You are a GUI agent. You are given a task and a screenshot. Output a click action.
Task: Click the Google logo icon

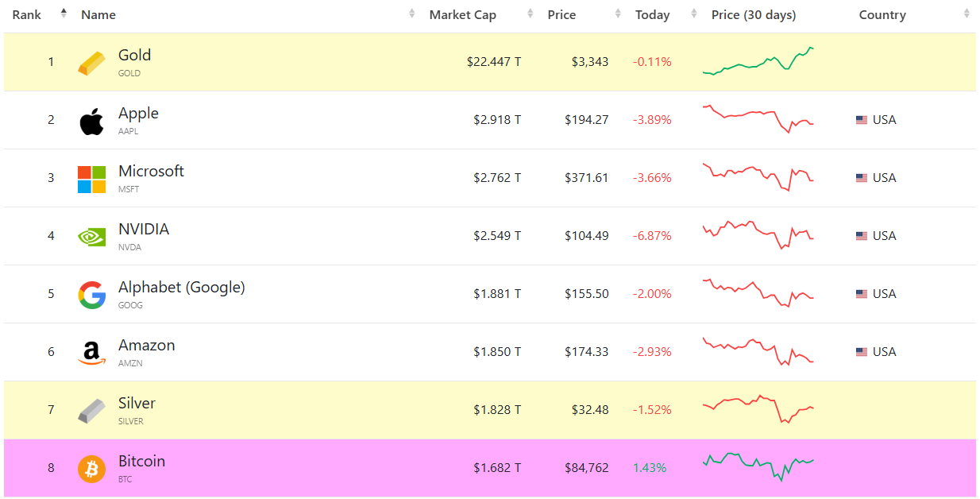(x=91, y=295)
